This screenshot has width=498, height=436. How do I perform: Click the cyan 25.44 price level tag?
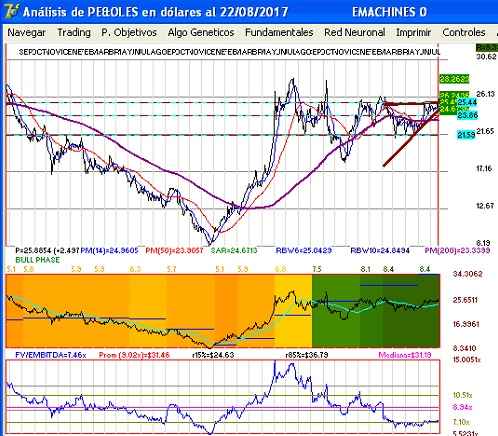coord(467,102)
